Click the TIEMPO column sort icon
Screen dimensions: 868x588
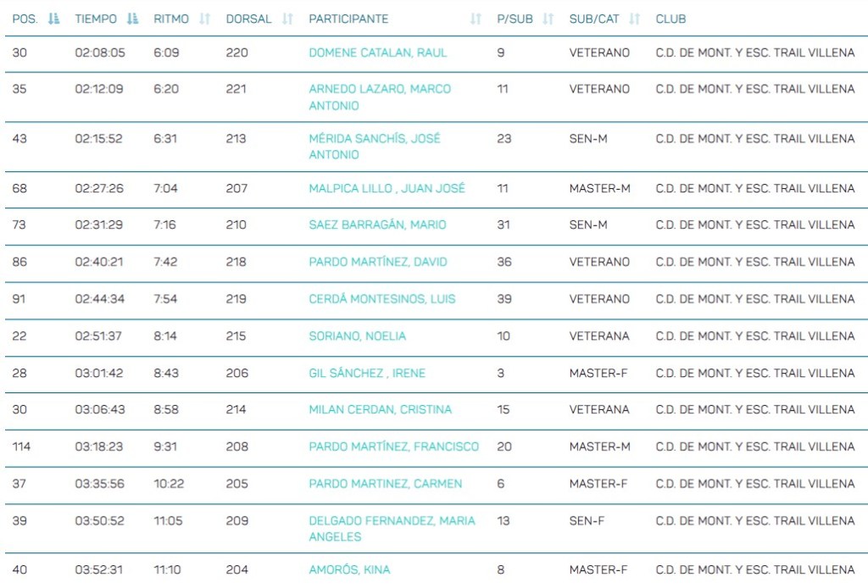131,19
